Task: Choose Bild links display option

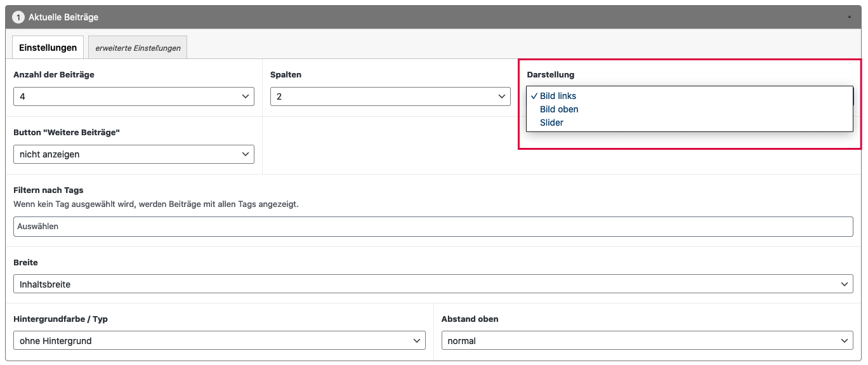Action: (x=558, y=96)
